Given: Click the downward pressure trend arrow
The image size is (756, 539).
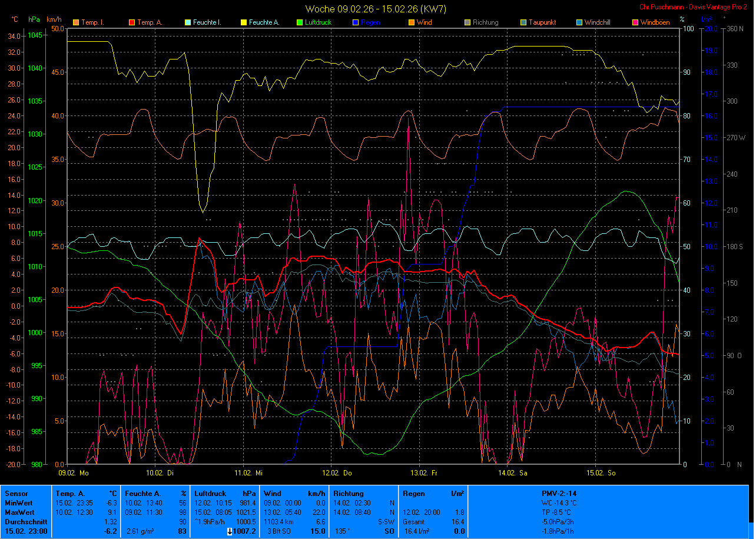Looking at the screenshot, I should click(229, 531).
